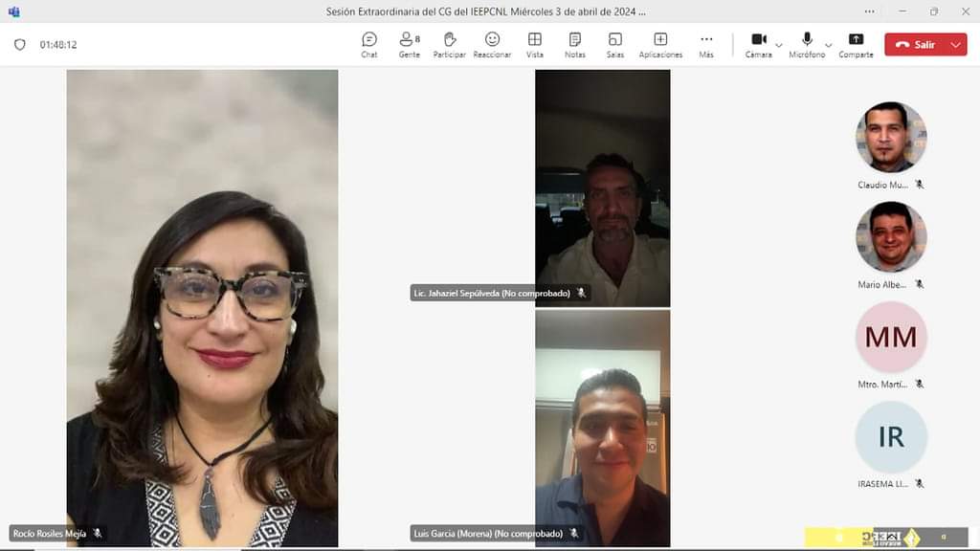
Task: Click muted mic icon on Jahaziel's label
Action: point(581,293)
